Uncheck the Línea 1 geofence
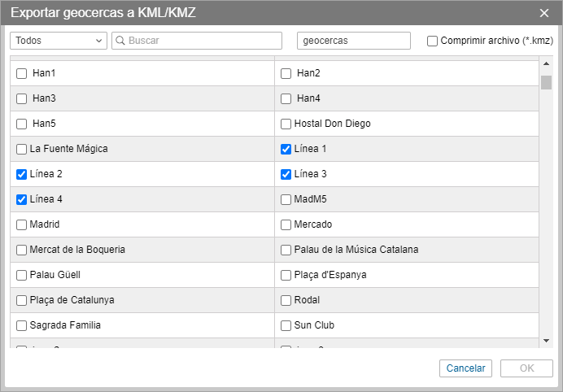Screen dimensions: 563x392 (286, 149)
